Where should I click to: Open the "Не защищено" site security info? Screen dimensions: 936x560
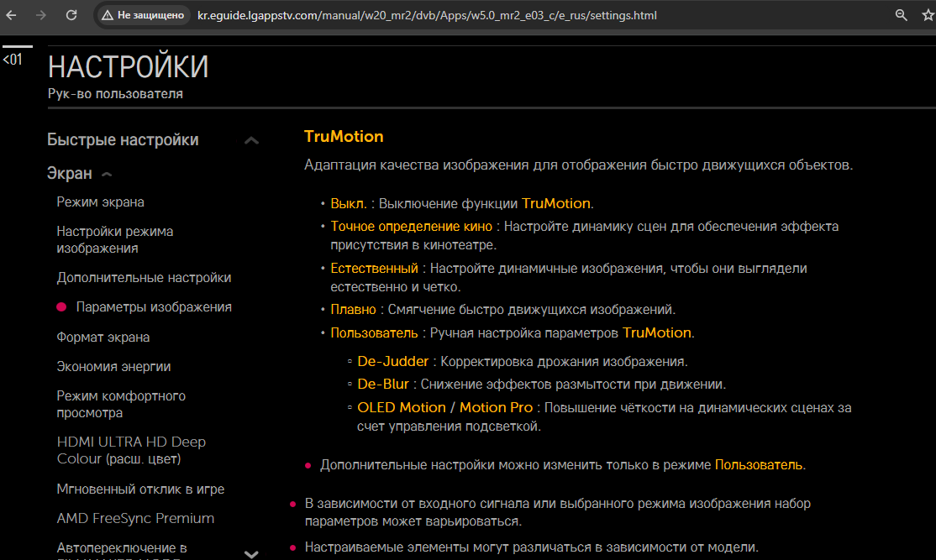coord(142,15)
